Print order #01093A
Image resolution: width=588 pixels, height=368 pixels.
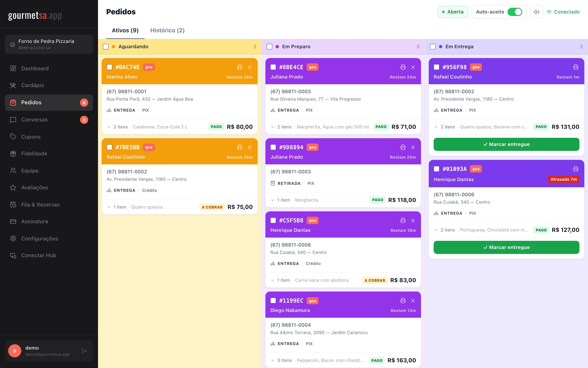(576, 169)
